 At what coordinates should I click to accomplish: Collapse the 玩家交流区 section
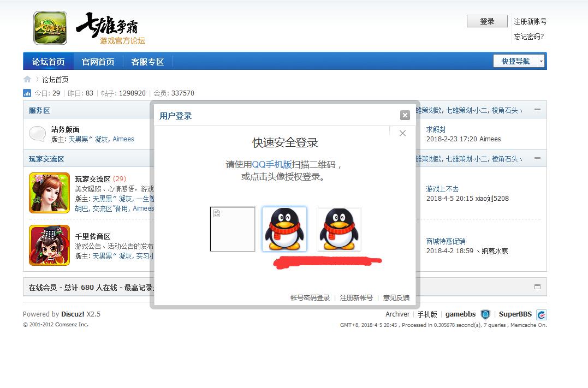click(537, 158)
